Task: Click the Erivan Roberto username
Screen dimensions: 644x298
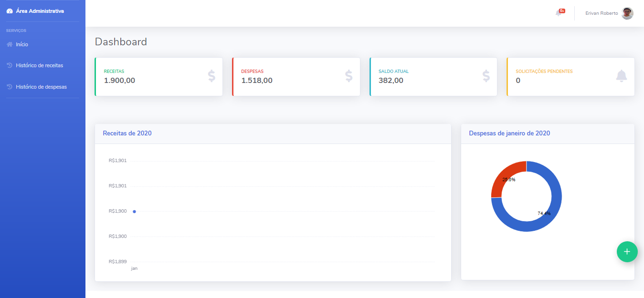Action: tap(601, 13)
